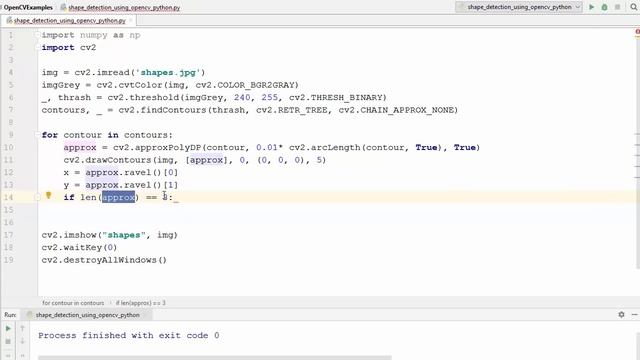Viewport: 640px width, 360px height.
Task: Click the highlighted 'approx' on line 14
Action: click(118, 197)
